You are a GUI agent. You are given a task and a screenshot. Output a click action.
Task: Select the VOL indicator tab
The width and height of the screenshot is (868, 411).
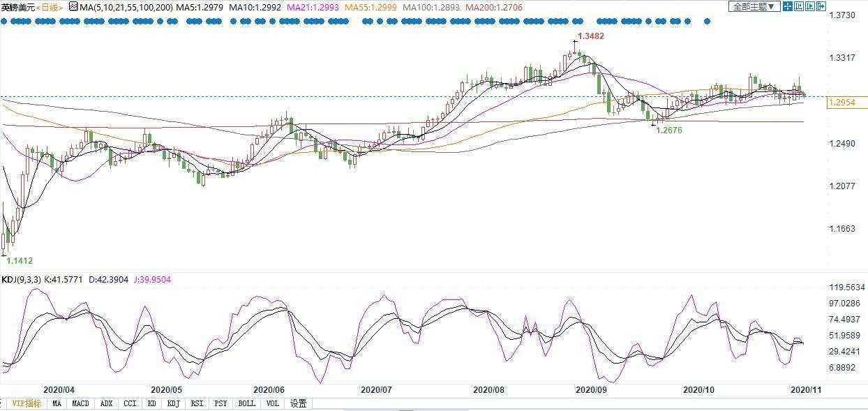click(x=273, y=403)
